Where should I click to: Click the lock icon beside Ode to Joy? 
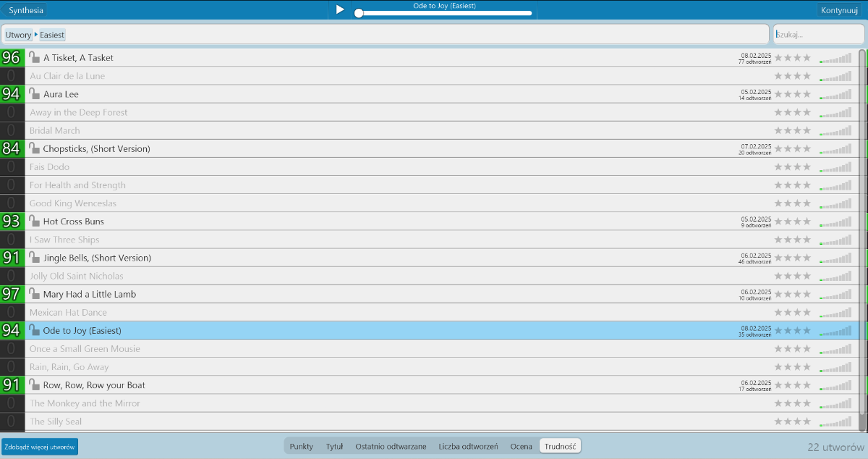(x=34, y=330)
